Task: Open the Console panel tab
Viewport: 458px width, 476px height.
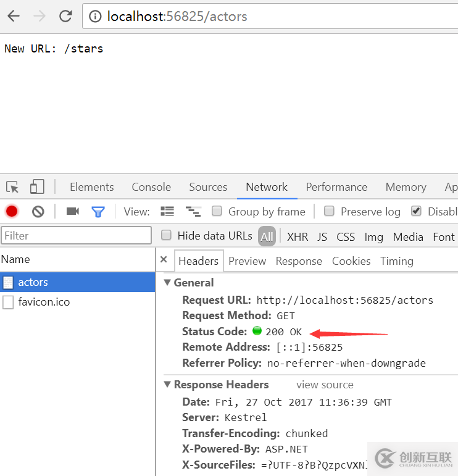Action: (151, 187)
